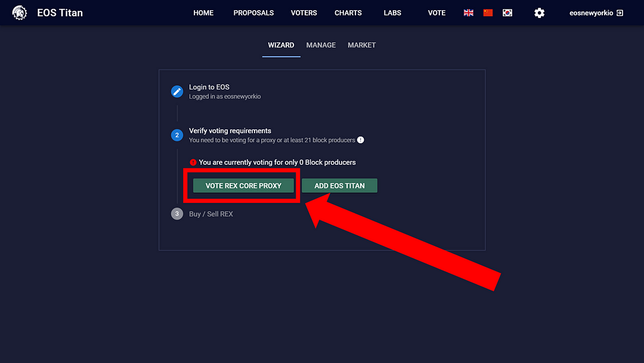Switch language with the UK flag
This screenshot has height=363, width=644.
click(468, 13)
